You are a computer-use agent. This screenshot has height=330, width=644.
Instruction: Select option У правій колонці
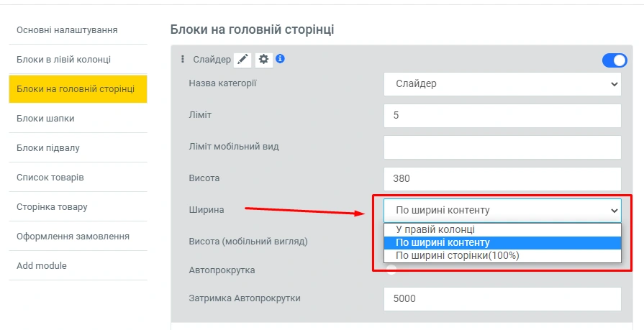click(x=435, y=230)
